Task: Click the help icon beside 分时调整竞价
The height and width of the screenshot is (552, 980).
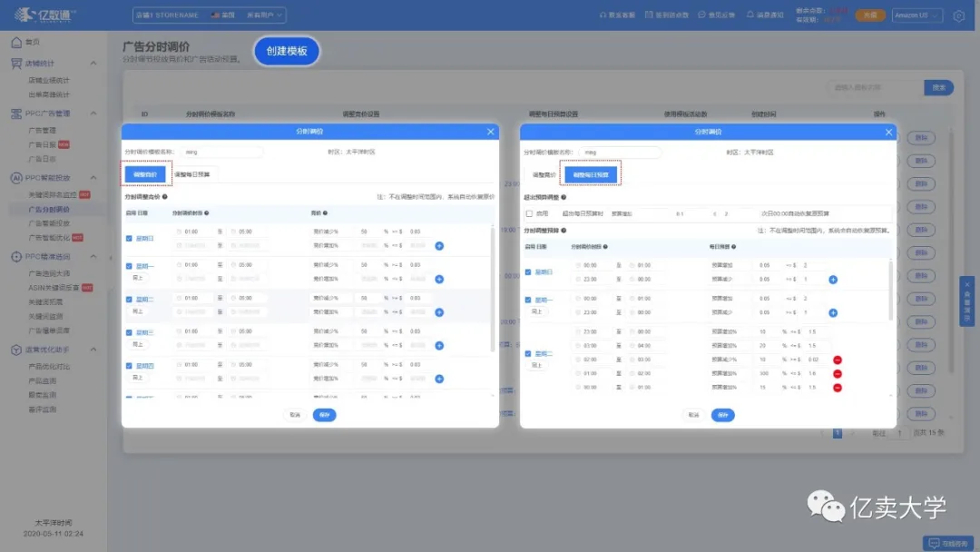Action: click(165, 196)
